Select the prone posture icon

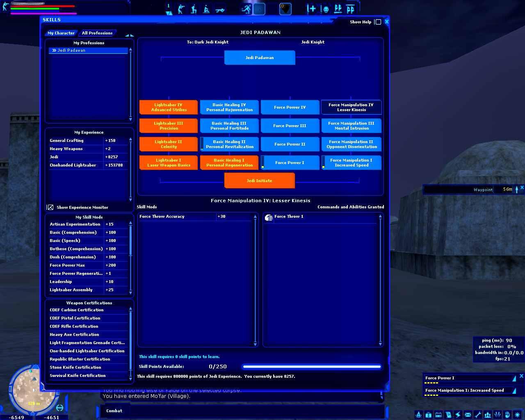point(220,9)
